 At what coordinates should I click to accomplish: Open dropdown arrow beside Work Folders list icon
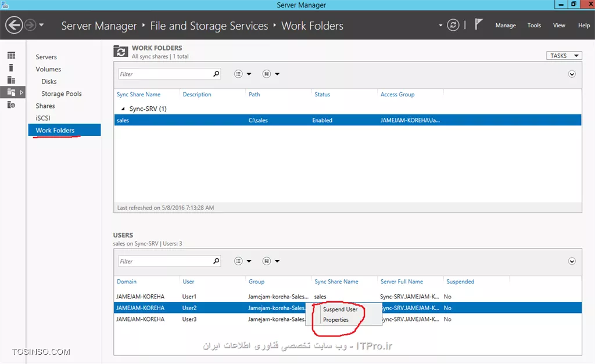point(249,74)
